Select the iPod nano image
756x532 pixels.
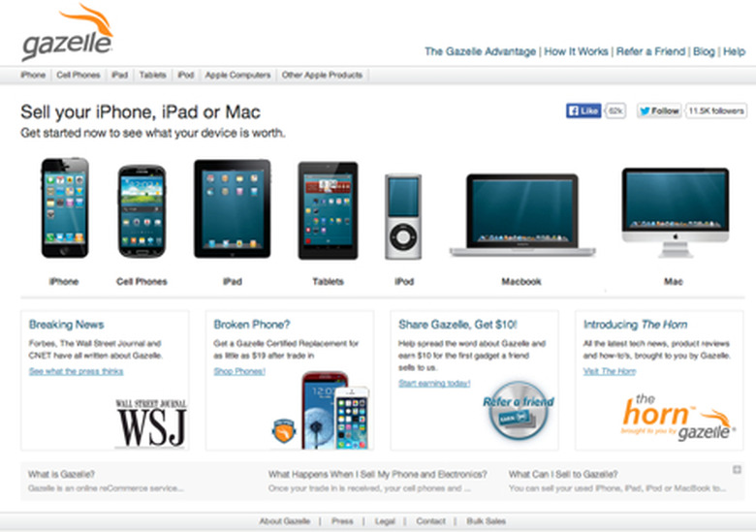pyautogui.click(x=403, y=217)
